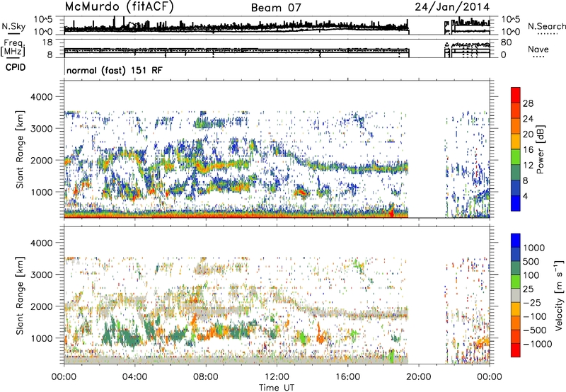
Task: Click the 'Time UT' axis label
Action: 277,388
